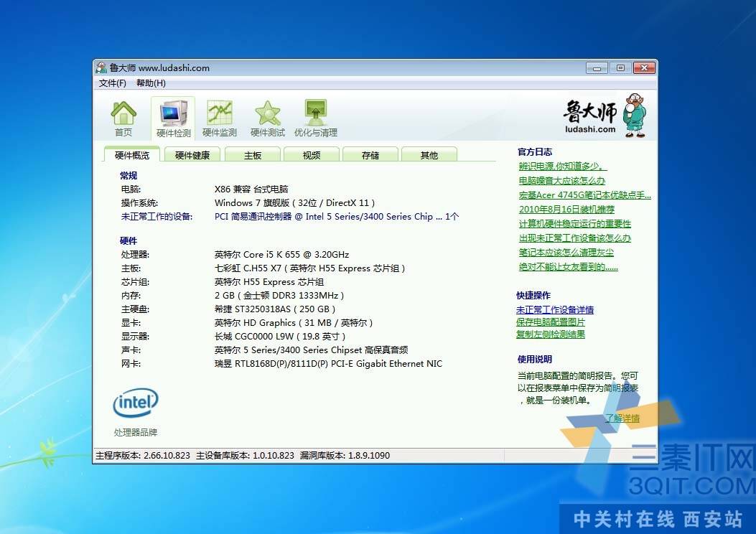Switch to the 硬件概览 tab
The width and height of the screenshot is (756, 534).
tap(132, 155)
